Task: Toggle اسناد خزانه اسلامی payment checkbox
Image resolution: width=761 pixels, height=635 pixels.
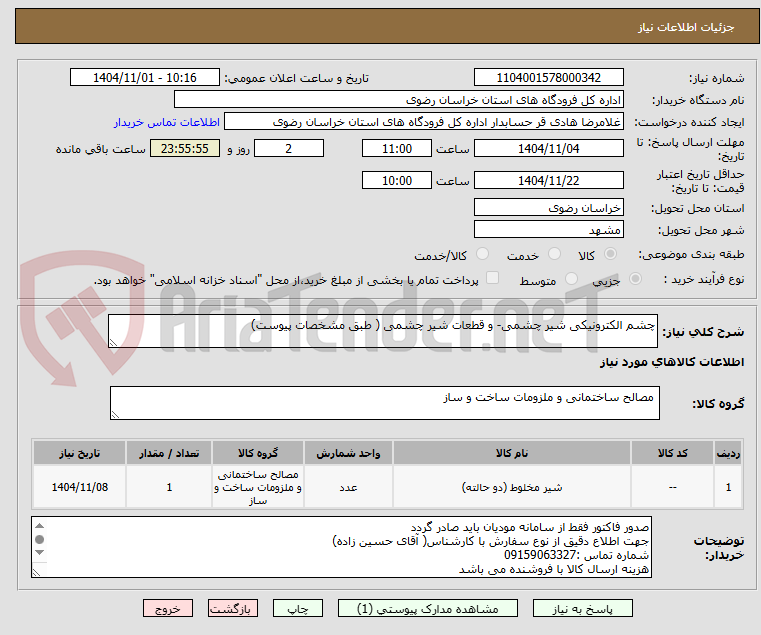Action: click(x=492, y=278)
